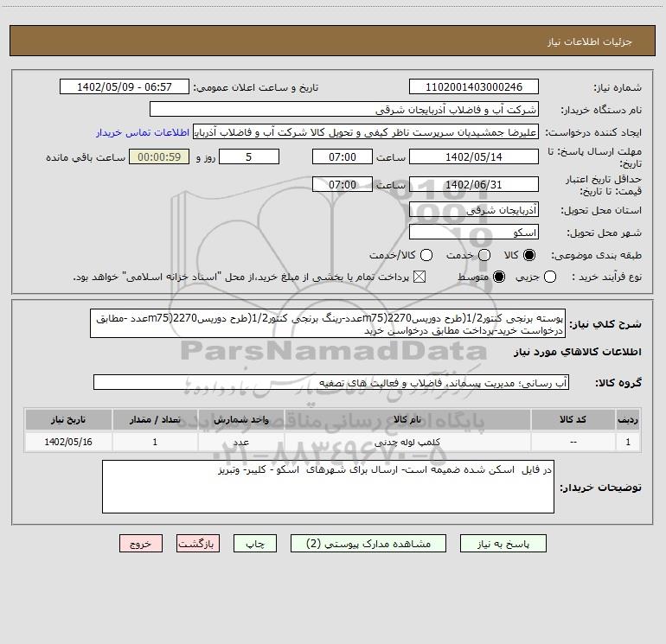Click the request creator field

point(366,132)
